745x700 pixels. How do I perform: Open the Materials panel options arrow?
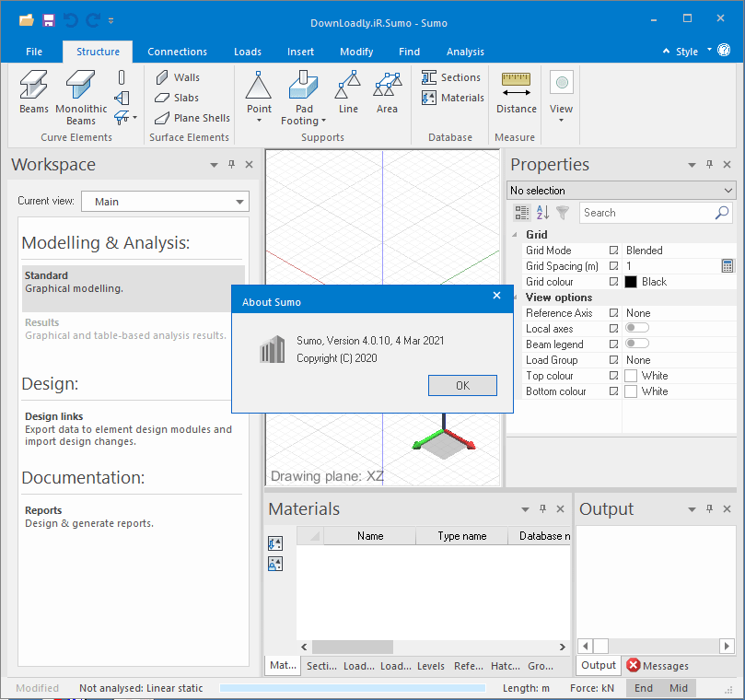click(525, 509)
